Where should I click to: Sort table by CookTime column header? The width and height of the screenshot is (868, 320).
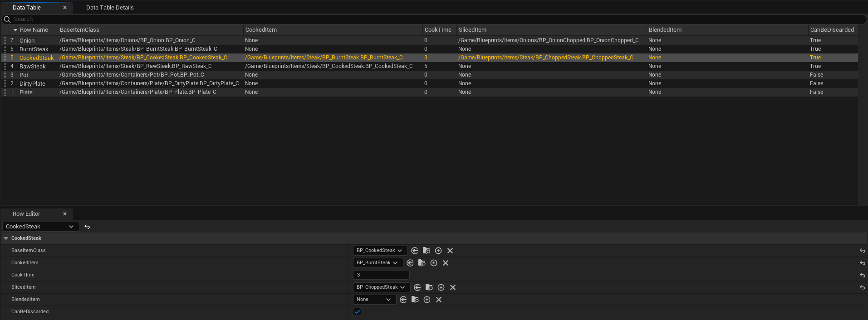438,30
